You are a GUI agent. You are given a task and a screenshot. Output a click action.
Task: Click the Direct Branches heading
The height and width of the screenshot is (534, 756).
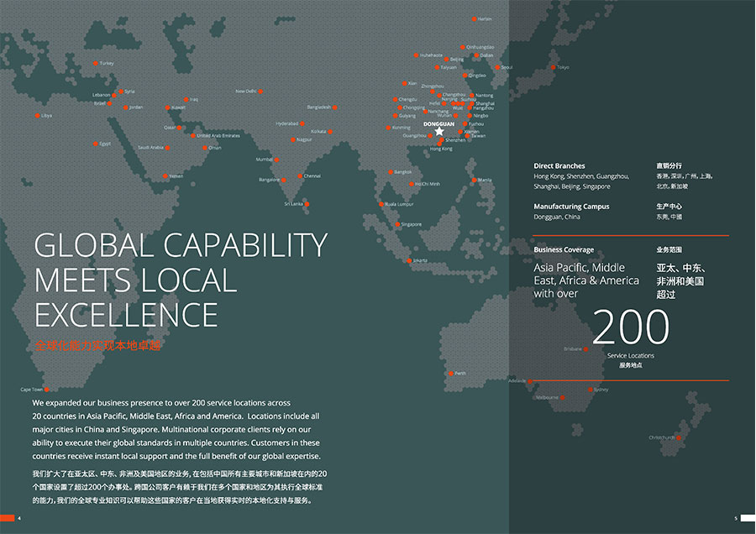point(559,166)
